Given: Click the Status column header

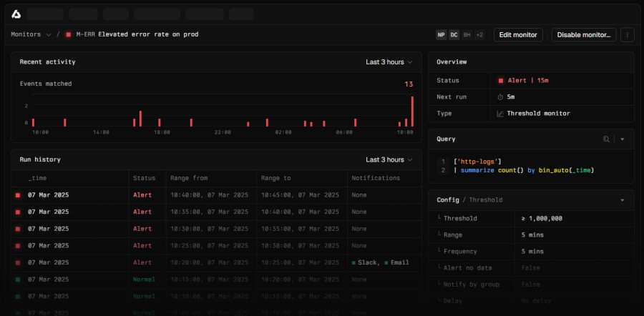Looking at the screenshot, I should pyautogui.click(x=144, y=178).
